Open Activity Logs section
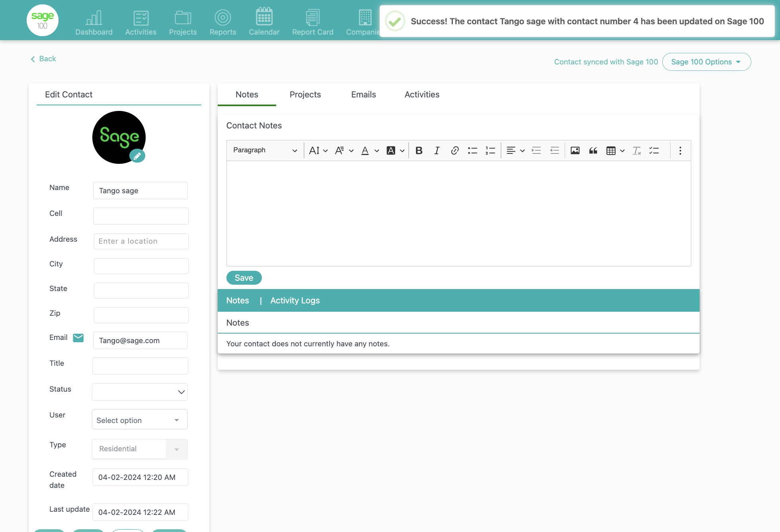Viewport: 780px width, 532px height. coord(295,301)
